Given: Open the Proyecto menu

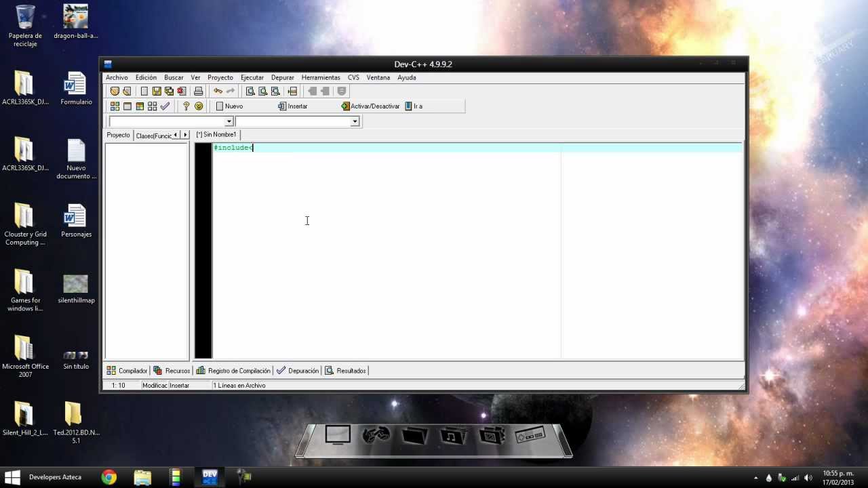Looking at the screenshot, I should pos(220,77).
